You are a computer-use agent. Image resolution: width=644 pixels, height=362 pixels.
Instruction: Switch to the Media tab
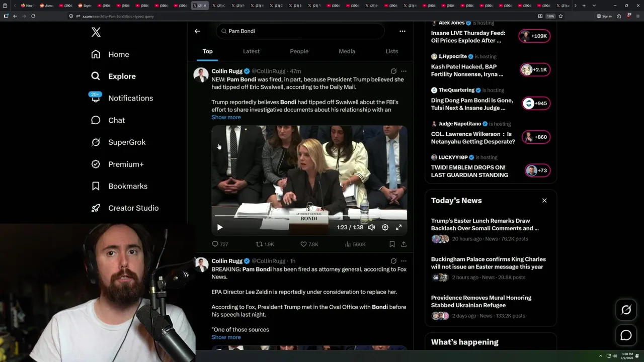(x=347, y=51)
